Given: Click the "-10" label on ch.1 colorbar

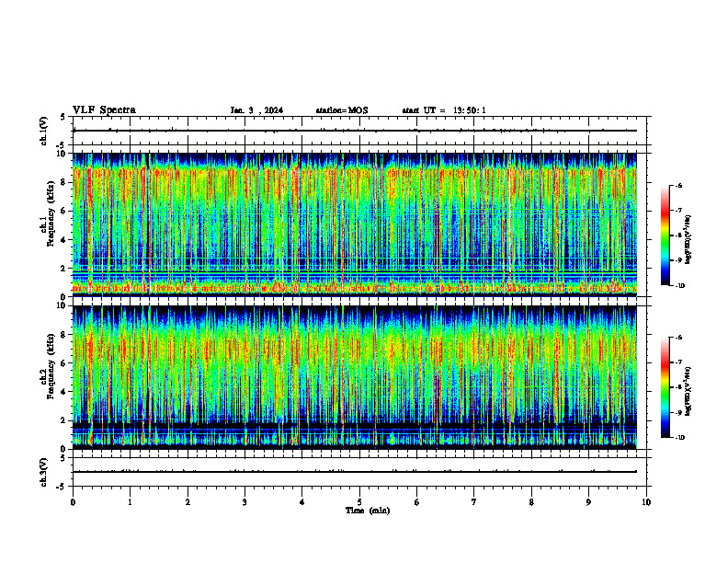Looking at the screenshot, I should click(679, 286).
